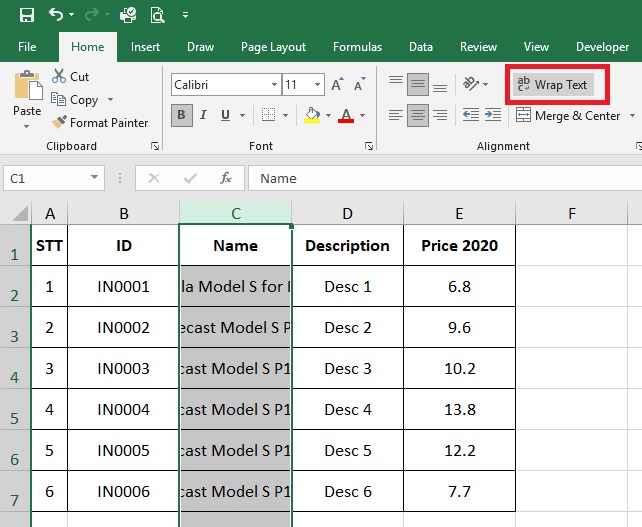Open the Review tab
Screen dimensions: 642x527
(x=478, y=47)
